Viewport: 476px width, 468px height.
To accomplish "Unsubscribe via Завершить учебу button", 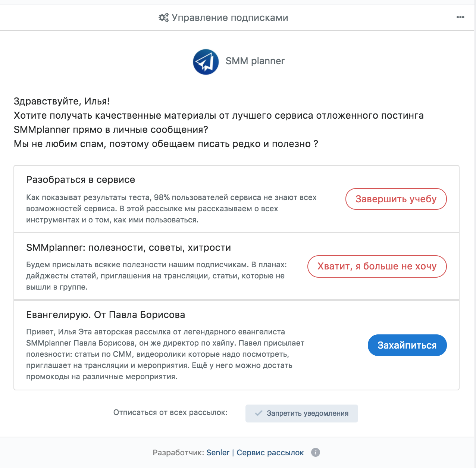I will [396, 199].
